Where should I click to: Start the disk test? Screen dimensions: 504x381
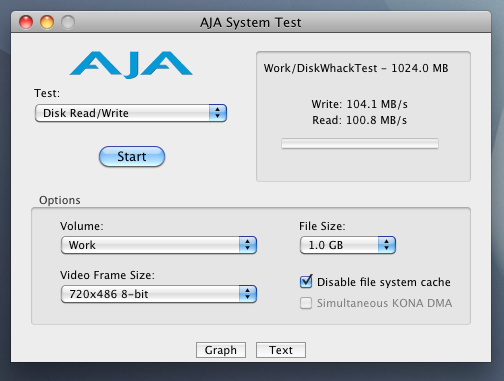click(x=132, y=156)
